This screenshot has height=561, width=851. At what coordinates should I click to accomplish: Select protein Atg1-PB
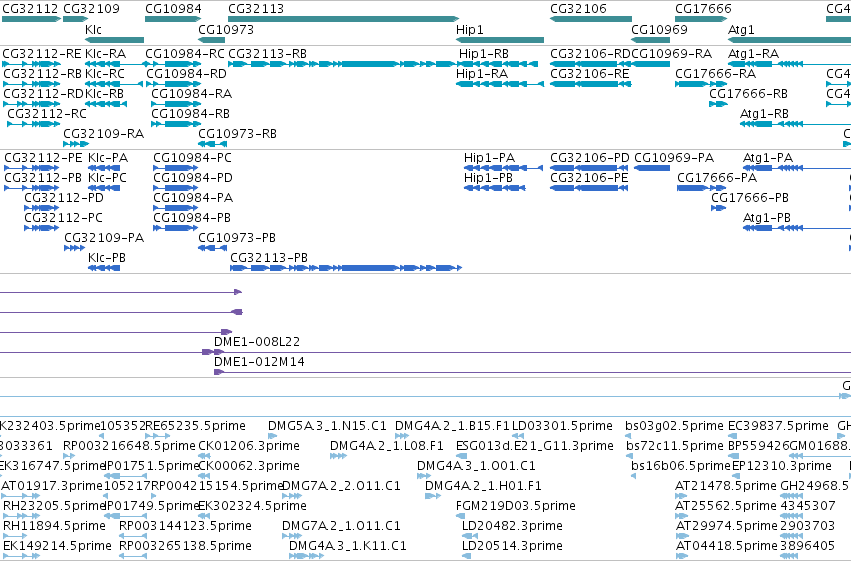797,228
